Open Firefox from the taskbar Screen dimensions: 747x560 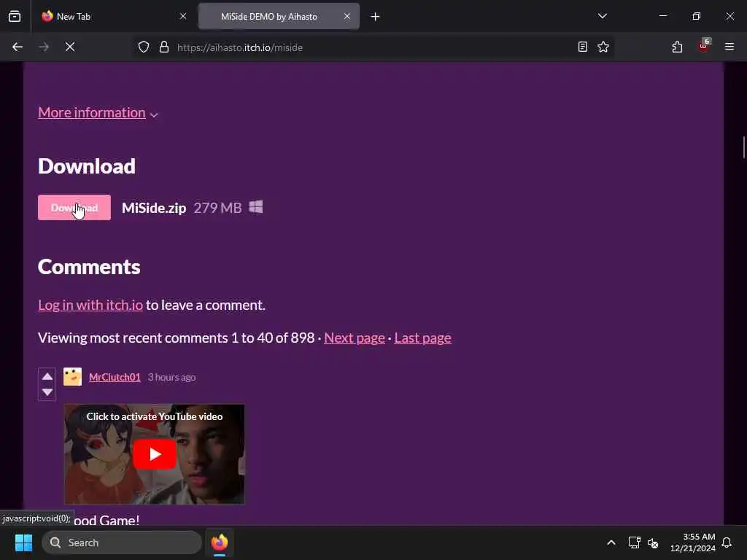point(220,542)
